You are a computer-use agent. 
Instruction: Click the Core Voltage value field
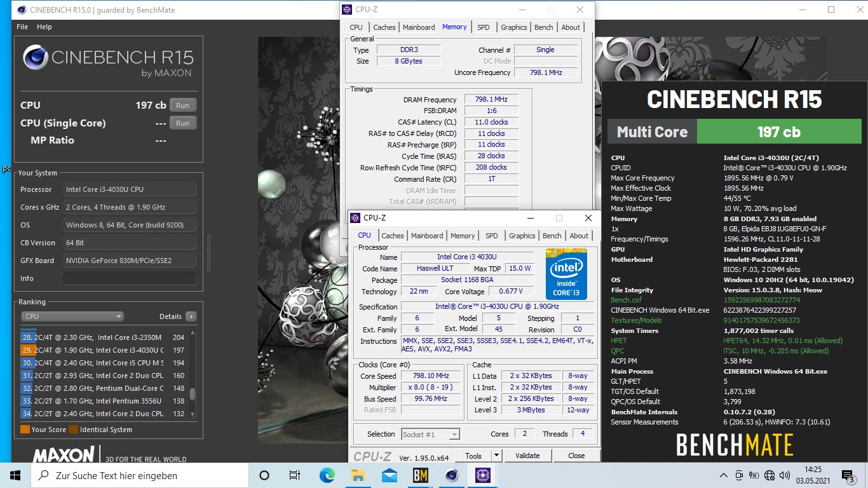point(512,292)
